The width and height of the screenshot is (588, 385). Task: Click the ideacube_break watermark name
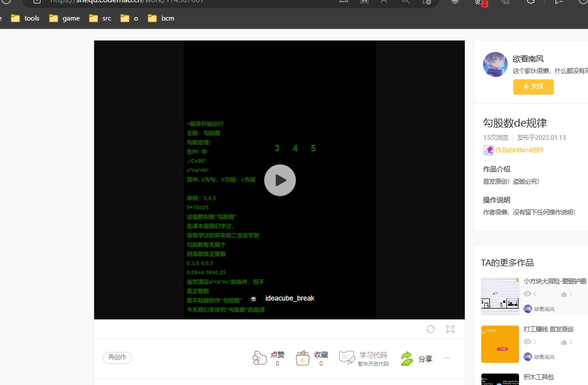pyautogui.click(x=290, y=298)
